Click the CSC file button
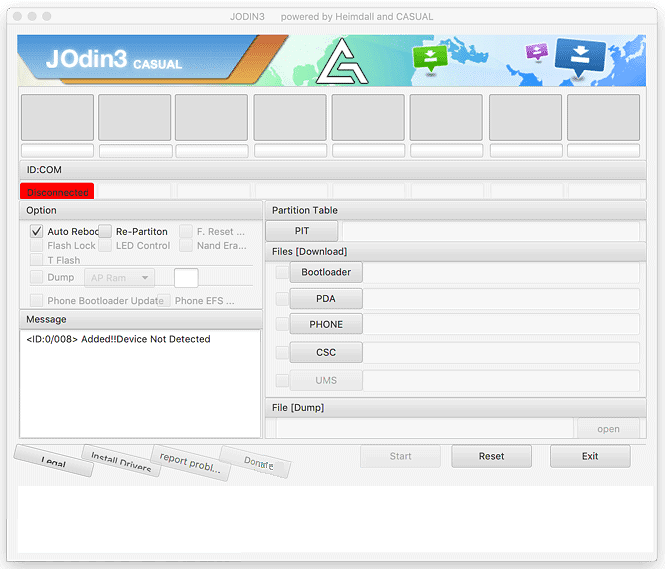 coord(326,352)
